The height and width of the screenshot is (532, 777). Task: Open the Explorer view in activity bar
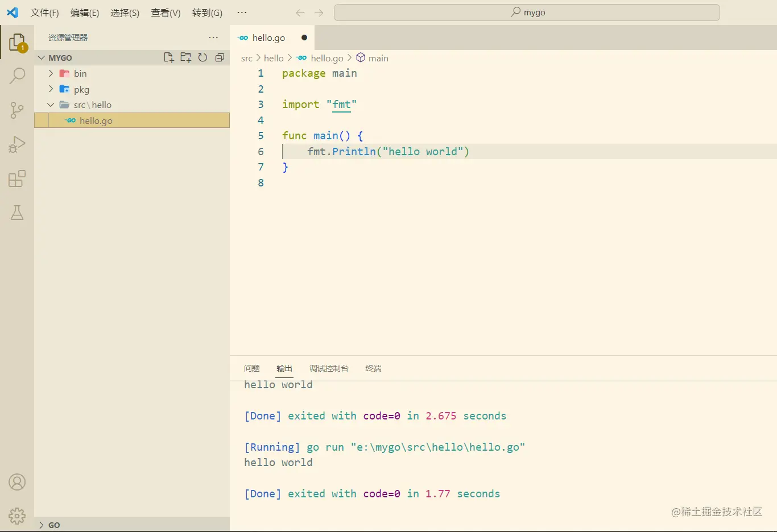pos(17,41)
